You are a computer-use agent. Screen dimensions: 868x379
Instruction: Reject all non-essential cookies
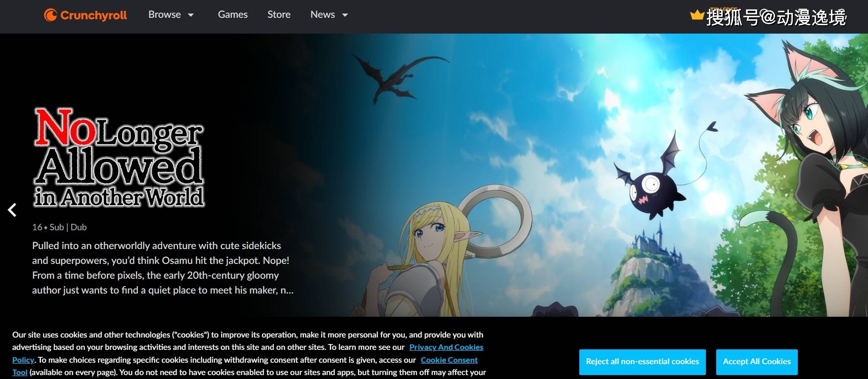click(x=643, y=362)
